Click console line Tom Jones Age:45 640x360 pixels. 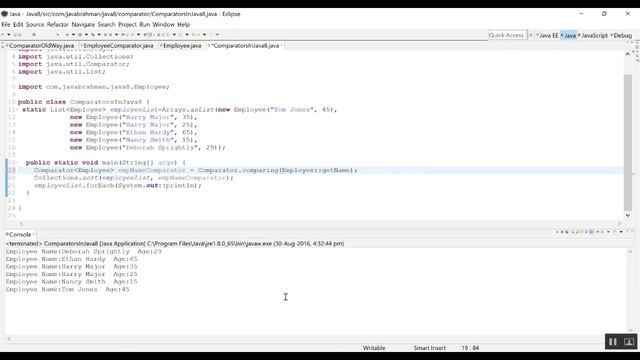67,289
